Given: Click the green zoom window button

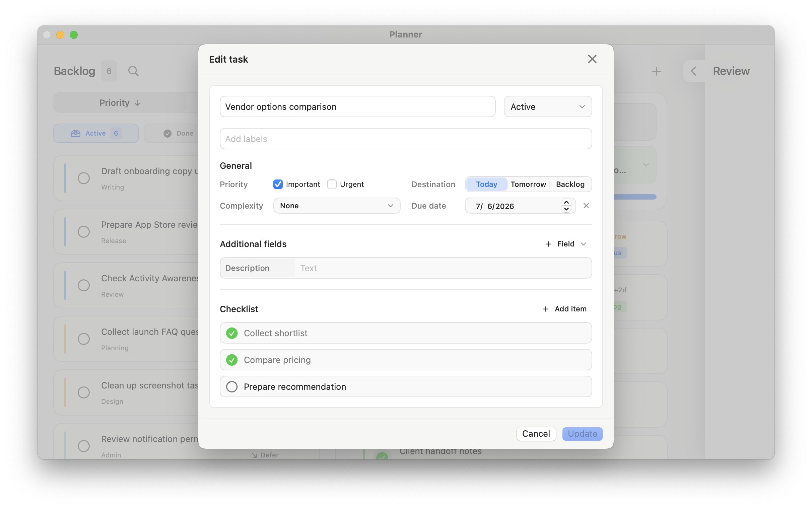Looking at the screenshot, I should pyautogui.click(x=74, y=35).
